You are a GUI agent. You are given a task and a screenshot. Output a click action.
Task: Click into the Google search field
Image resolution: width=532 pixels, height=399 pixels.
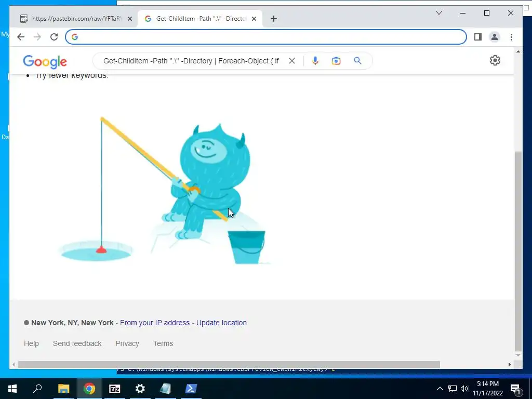191,61
